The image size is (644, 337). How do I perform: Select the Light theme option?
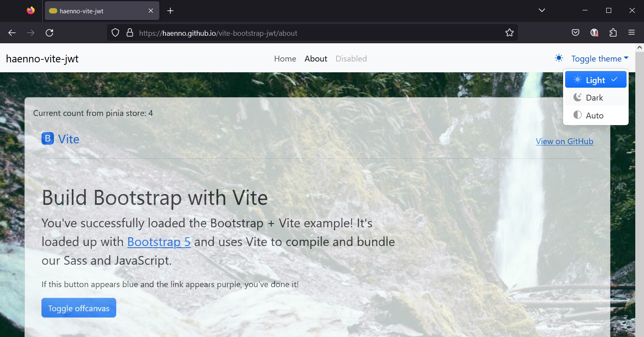pos(595,80)
